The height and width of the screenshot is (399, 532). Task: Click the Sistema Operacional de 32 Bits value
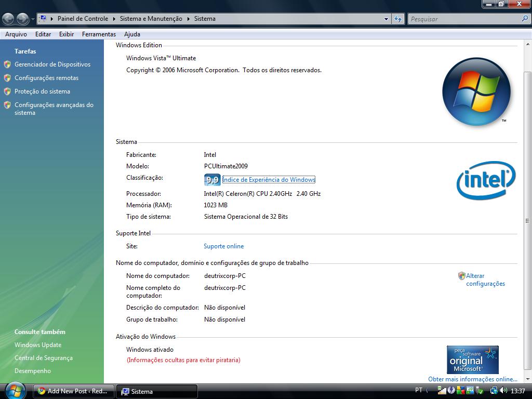(246, 217)
